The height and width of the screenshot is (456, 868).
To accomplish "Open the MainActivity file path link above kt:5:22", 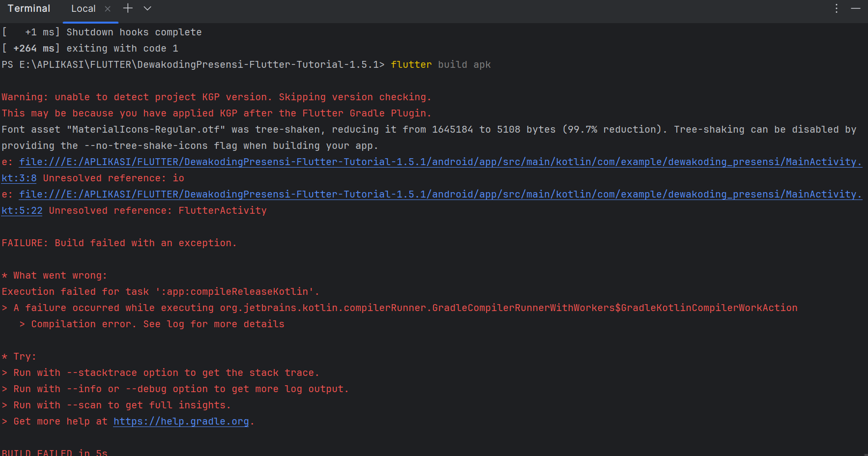I will click(440, 194).
